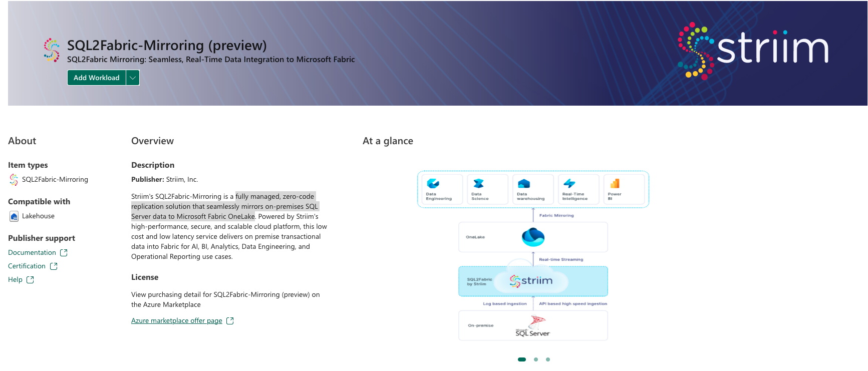
Task: Click the Description heading
Action: pos(153,165)
